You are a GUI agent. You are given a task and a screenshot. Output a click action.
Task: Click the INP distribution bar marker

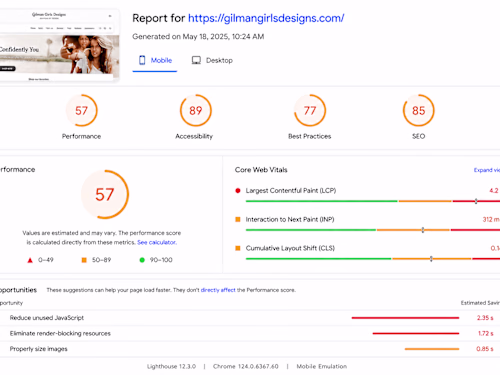tap(423, 230)
